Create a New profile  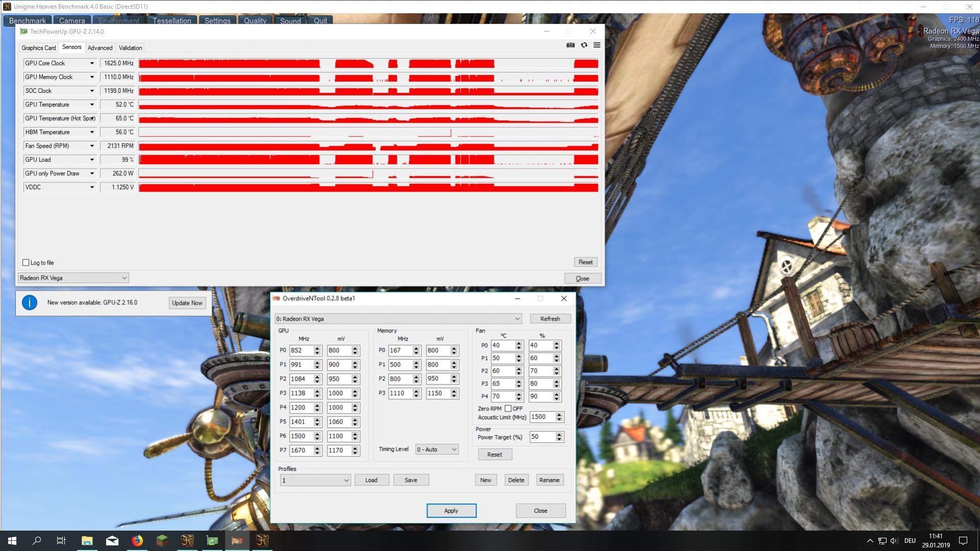point(486,480)
